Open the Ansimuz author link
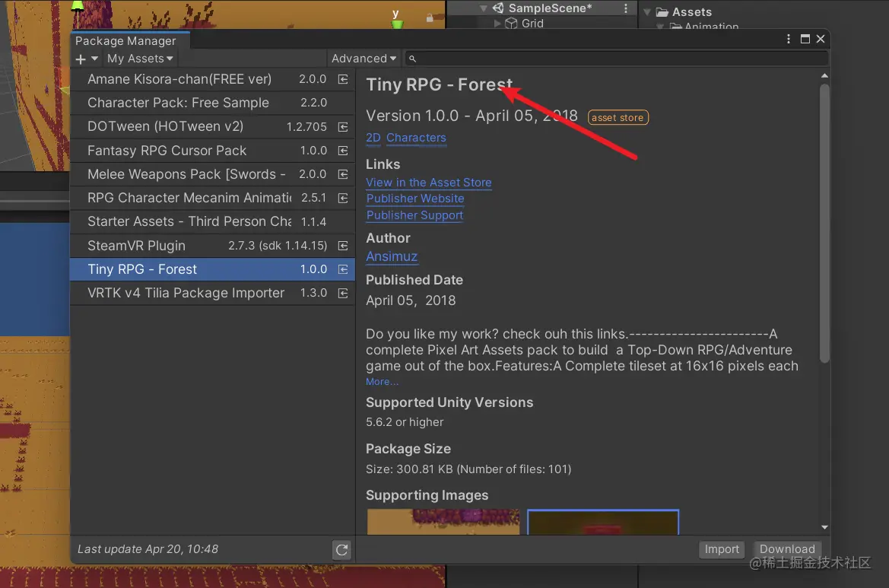The width and height of the screenshot is (889, 588). coord(391,257)
